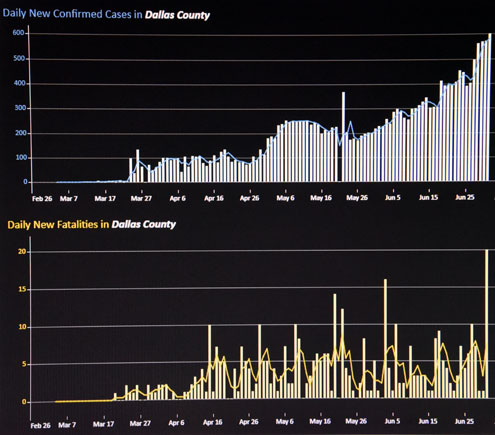Click the "Daily New Fatalities" chart title
The height and width of the screenshot is (435, 495).
click(x=91, y=224)
